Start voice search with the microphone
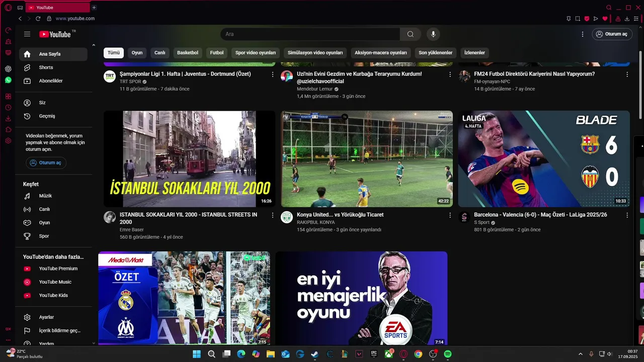Viewport: 644px width, 362px height. [x=433, y=34]
